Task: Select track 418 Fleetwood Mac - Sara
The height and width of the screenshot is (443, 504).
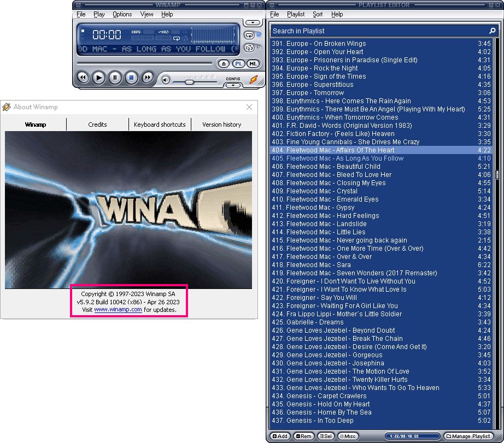Action: (381, 265)
